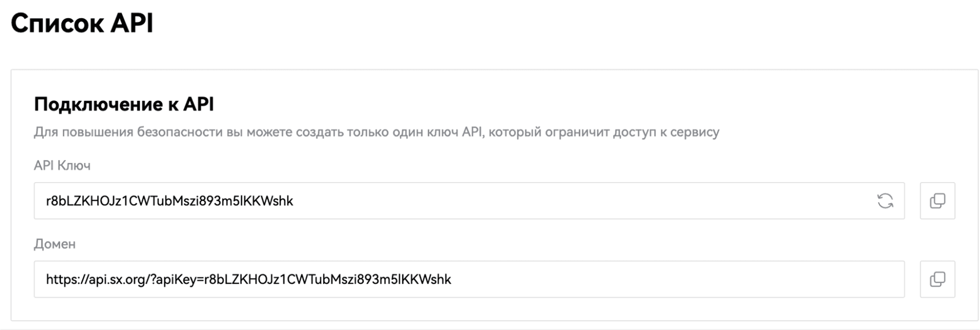Screen dimensions: 980x330
Task: Click the "Домен" field label
Action: (54, 244)
